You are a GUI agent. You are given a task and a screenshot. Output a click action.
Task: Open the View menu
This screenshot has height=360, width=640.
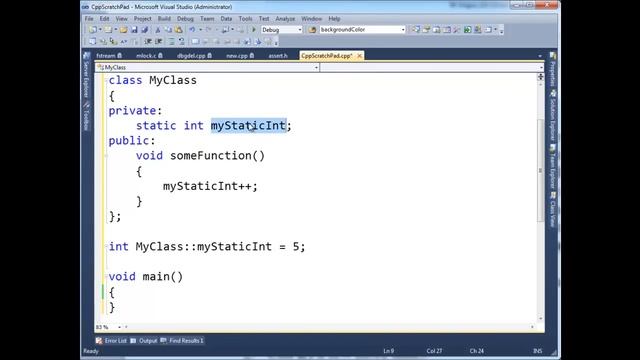coord(121,19)
